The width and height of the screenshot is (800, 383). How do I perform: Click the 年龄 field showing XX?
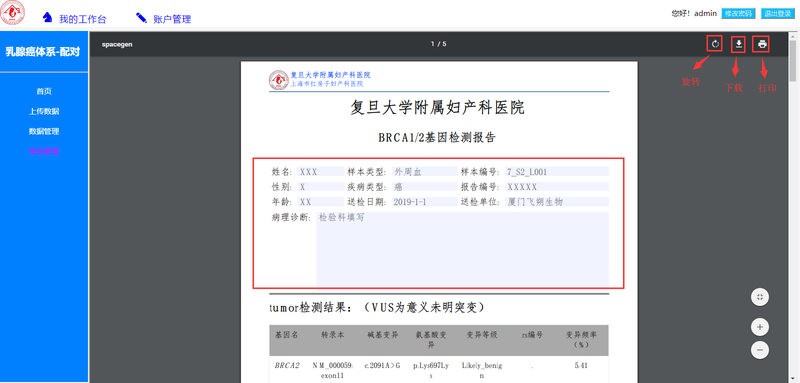point(321,201)
